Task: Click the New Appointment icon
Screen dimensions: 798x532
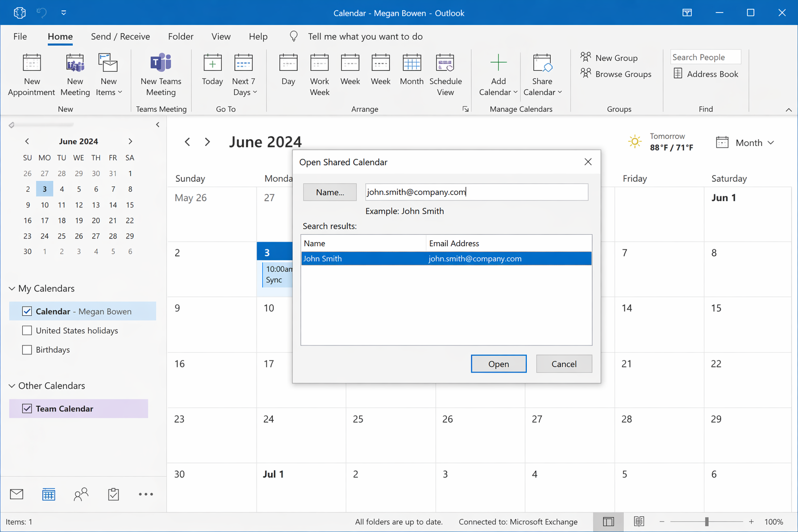Action: [32, 63]
